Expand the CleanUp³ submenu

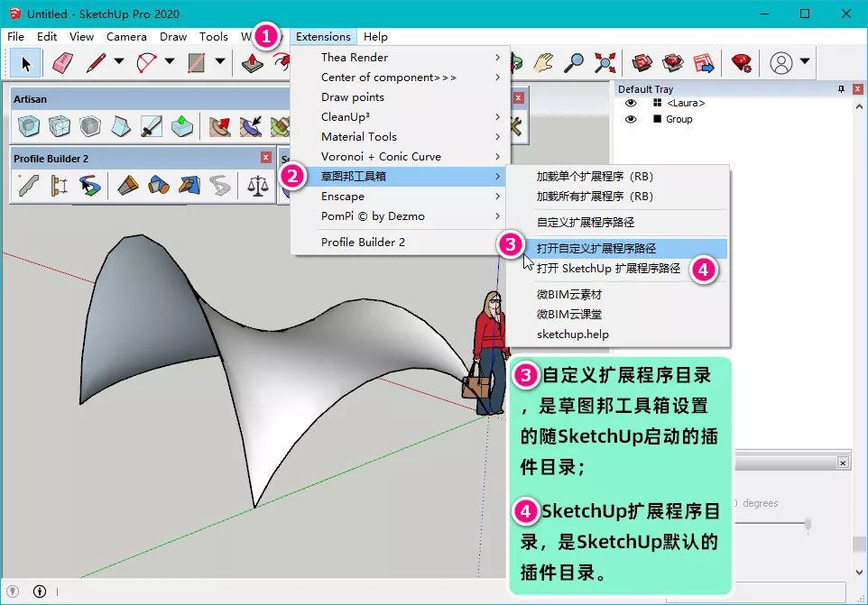[x=401, y=116]
